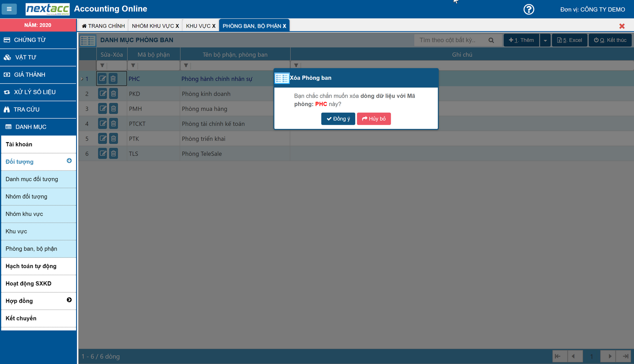Click the hamburger menu icon
Screen dimensions: 634x364
(x=9, y=9)
